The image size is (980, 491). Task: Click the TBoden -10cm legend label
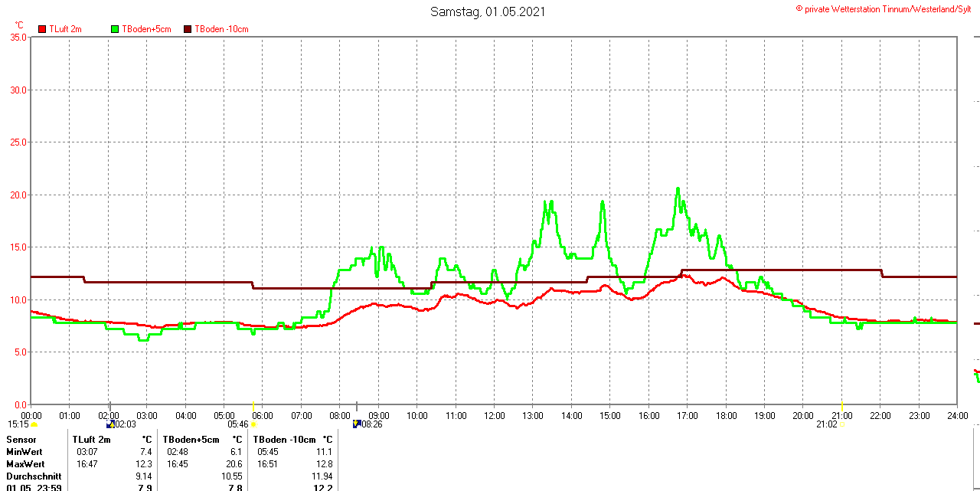221,29
